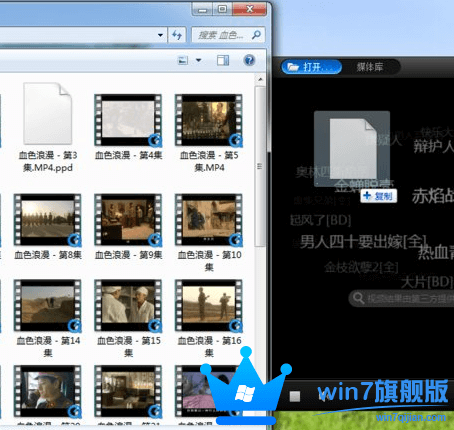Select the 血色浪漫 第5集.MP4 video thumbnail
454x430 pixels.
pos(209,120)
